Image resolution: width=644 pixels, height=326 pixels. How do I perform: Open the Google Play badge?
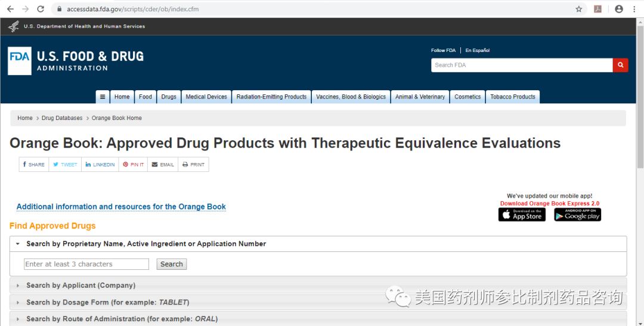point(577,214)
